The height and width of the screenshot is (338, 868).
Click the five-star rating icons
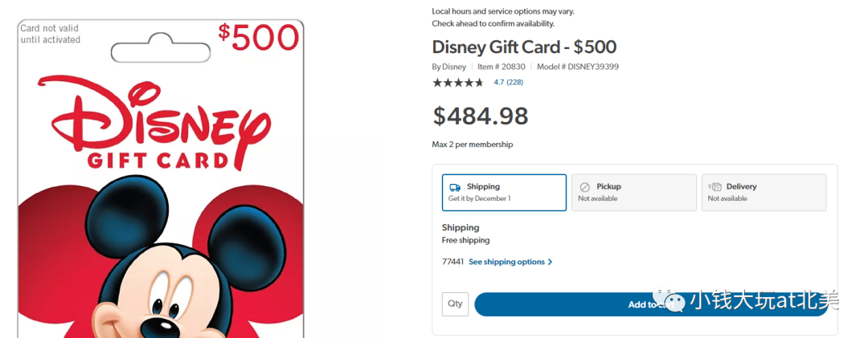458,82
